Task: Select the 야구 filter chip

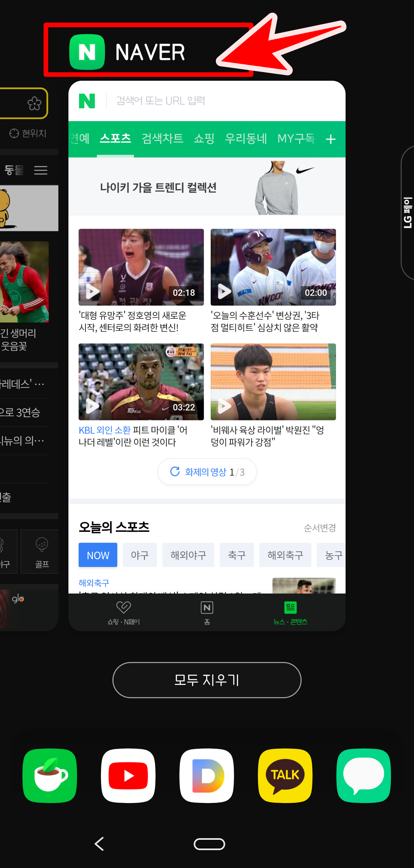Action: coord(139,555)
